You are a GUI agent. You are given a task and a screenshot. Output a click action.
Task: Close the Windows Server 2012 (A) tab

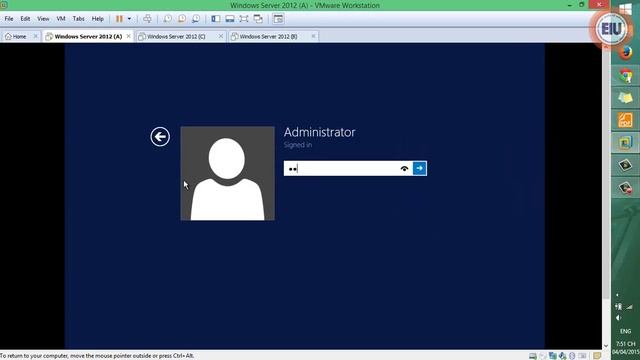coord(129,36)
